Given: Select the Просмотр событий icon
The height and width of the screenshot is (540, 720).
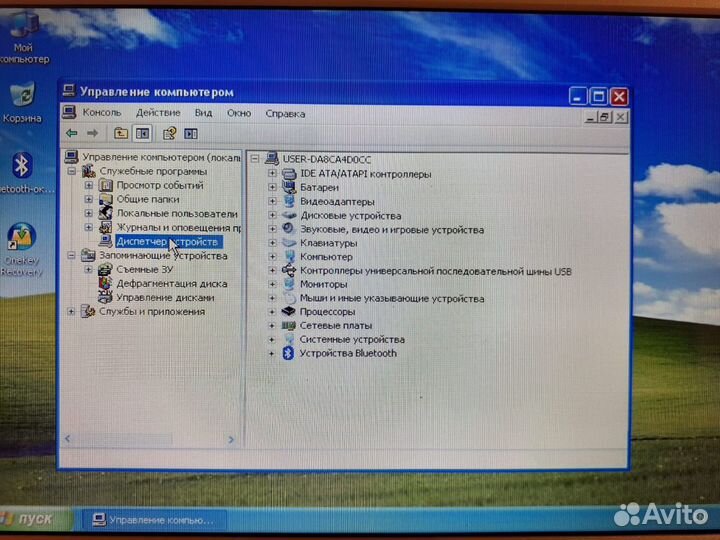Looking at the screenshot, I should (x=106, y=186).
